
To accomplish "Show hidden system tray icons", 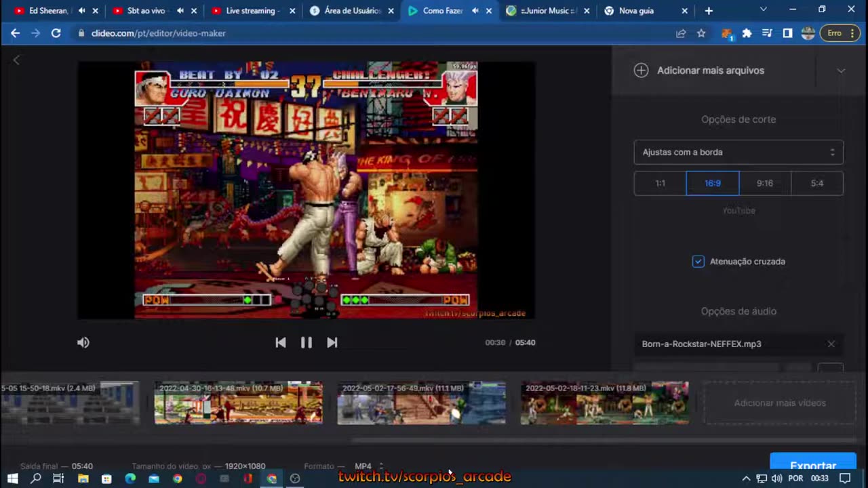I will 746,479.
